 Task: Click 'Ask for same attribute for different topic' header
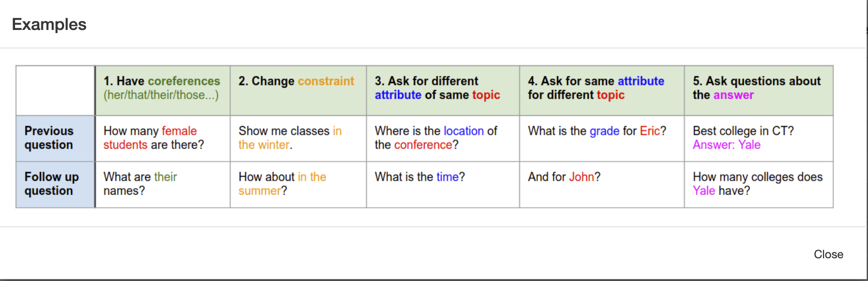[x=602, y=90]
